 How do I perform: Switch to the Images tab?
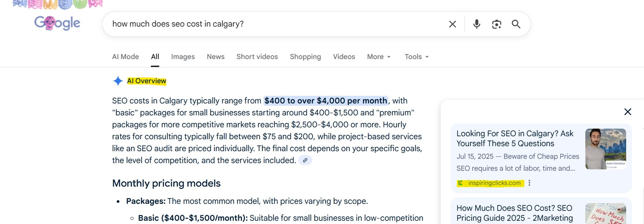(183, 57)
